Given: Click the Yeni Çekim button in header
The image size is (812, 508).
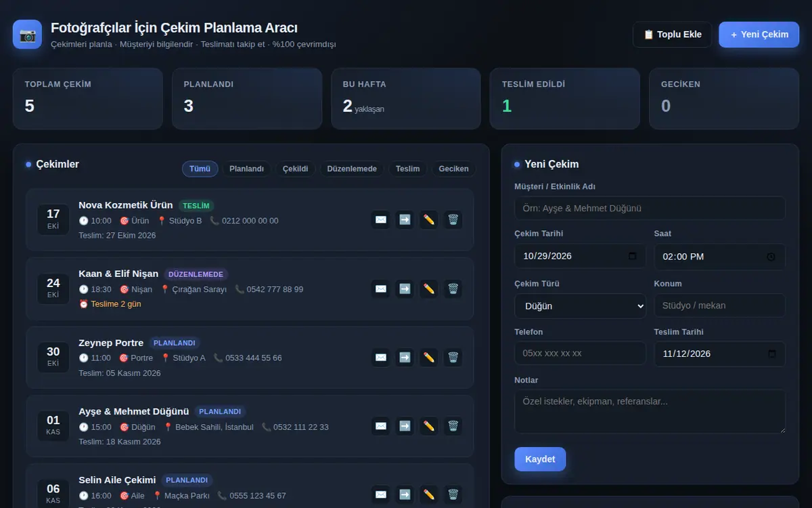Looking at the screenshot, I should click(759, 35).
